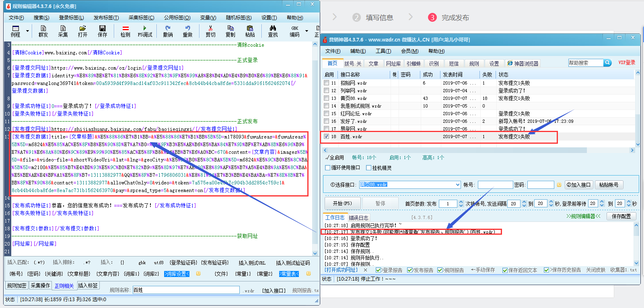Toggle the 保存返回文本 checkbox
This screenshot has width=644, height=308.
tap(505, 270)
